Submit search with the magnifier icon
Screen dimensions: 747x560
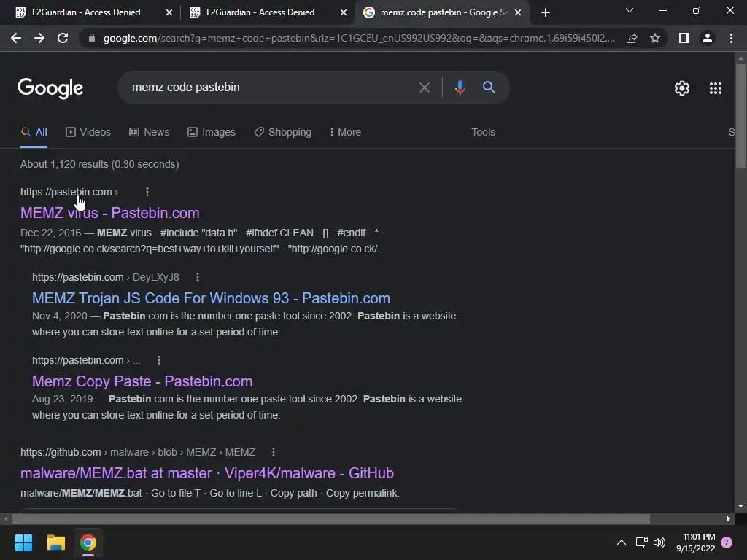[x=489, y=87]
